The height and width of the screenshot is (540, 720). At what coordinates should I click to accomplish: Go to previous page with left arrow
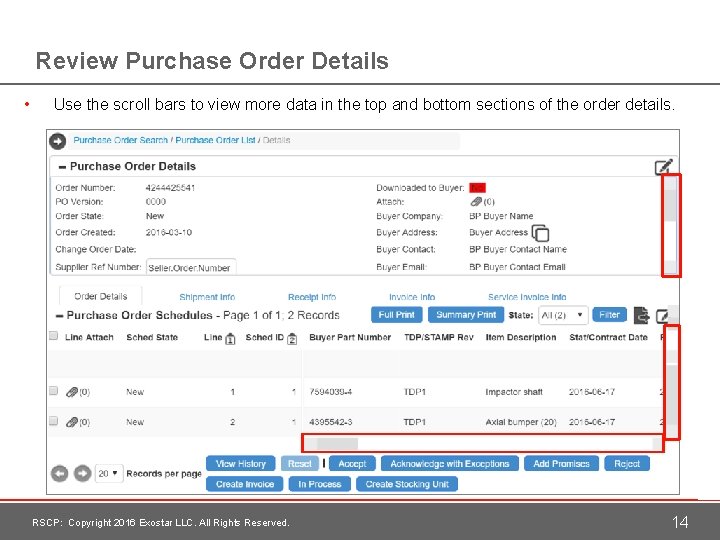pos(60,473)
